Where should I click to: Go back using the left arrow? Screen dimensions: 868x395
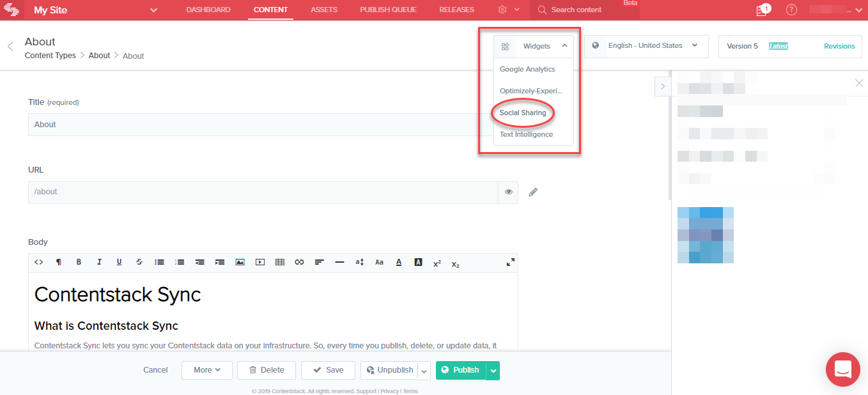pyautogui.click(x=10, y=47)
